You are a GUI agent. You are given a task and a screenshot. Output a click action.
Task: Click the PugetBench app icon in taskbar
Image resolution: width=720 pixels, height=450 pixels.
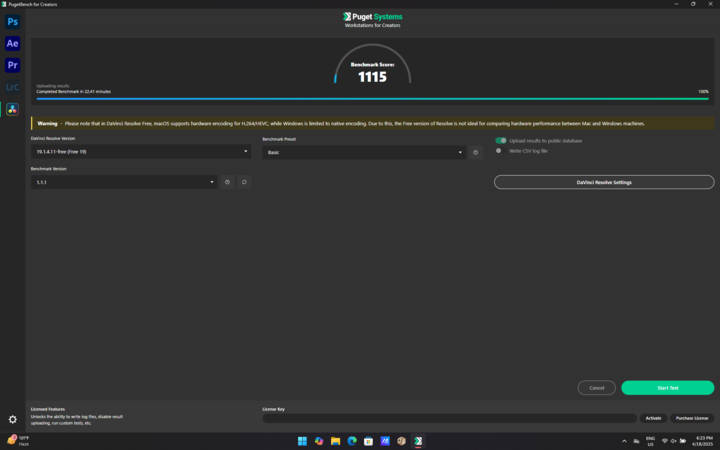[x=418, y=441]
